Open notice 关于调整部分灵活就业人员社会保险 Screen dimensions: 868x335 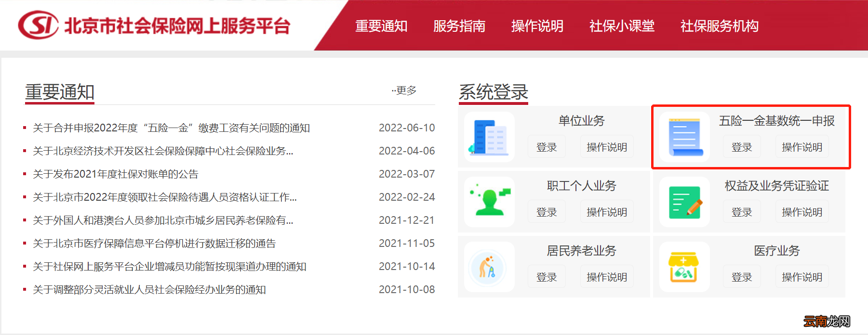149,290
